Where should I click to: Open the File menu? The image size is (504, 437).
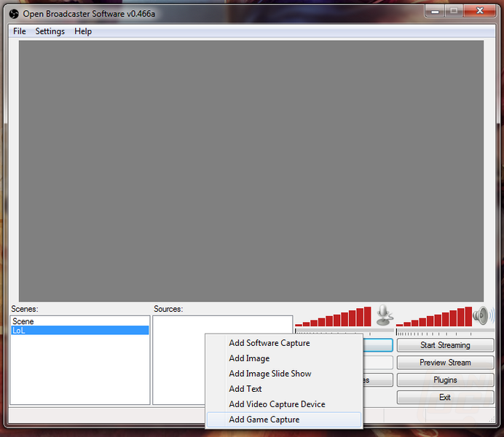tap(19, 31)
